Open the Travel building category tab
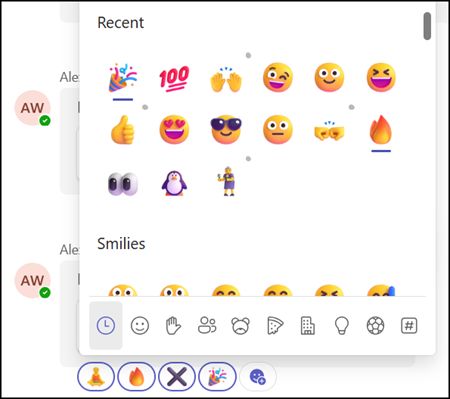This screenshot has width=450, height=399. tap(308, 326)
